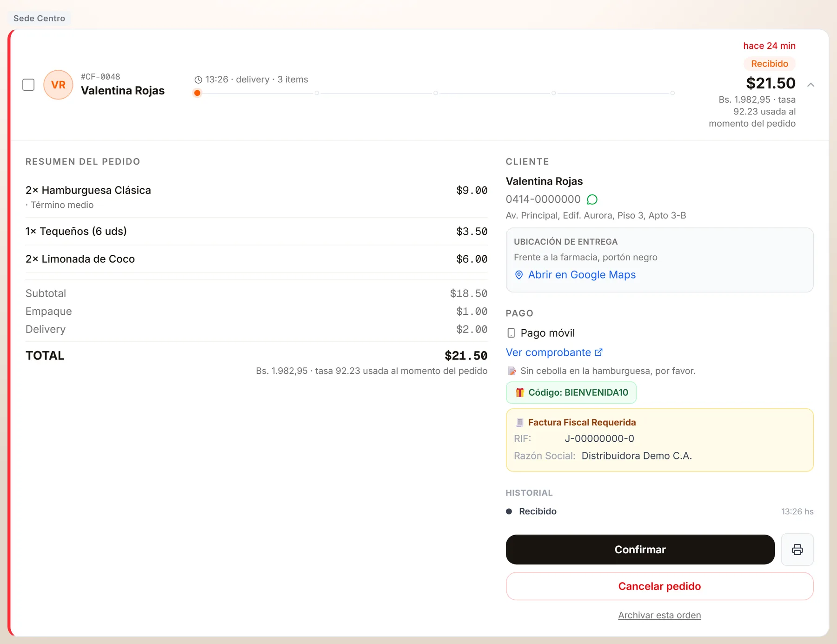The width and height of the screenshot is (837, 644).
Task: Click the receipt icon beside Factura Fiscal Requerida
Action: [519, 422]
